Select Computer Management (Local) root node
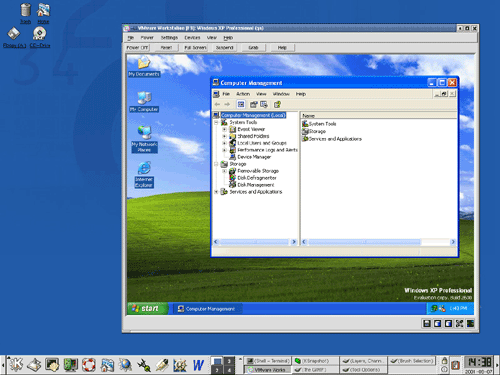Viewport: 500px width, 375px height. pos(253,115)
